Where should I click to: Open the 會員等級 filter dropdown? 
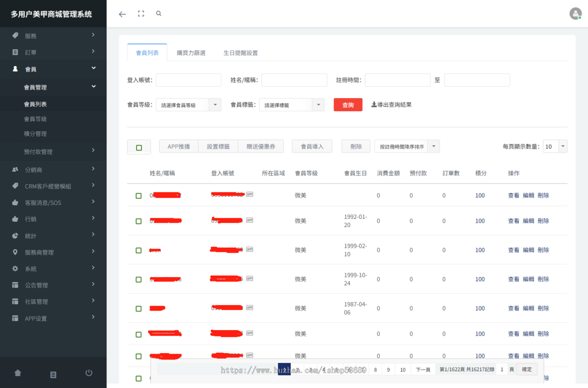[189, 105]
